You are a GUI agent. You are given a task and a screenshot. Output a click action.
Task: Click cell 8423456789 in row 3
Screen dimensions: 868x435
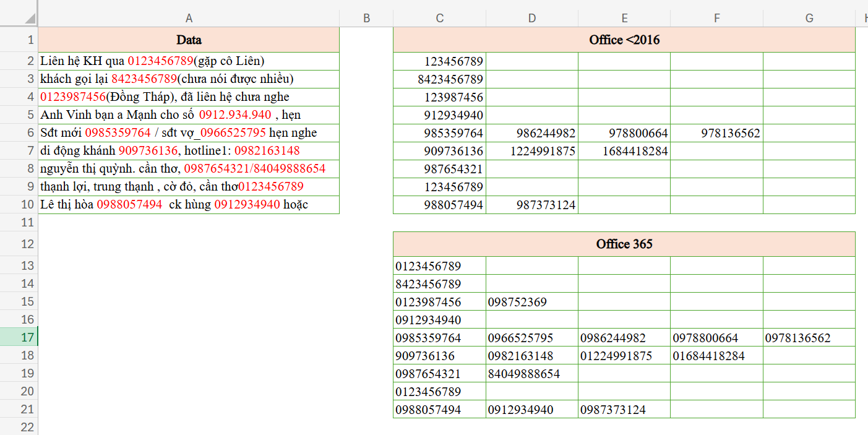(x=440, y=79)
